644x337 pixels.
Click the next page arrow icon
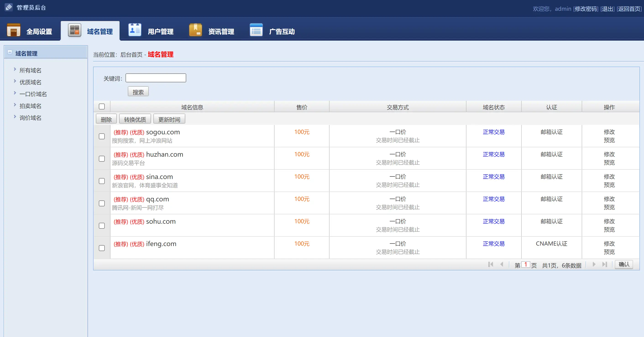(x=594, y=264)
